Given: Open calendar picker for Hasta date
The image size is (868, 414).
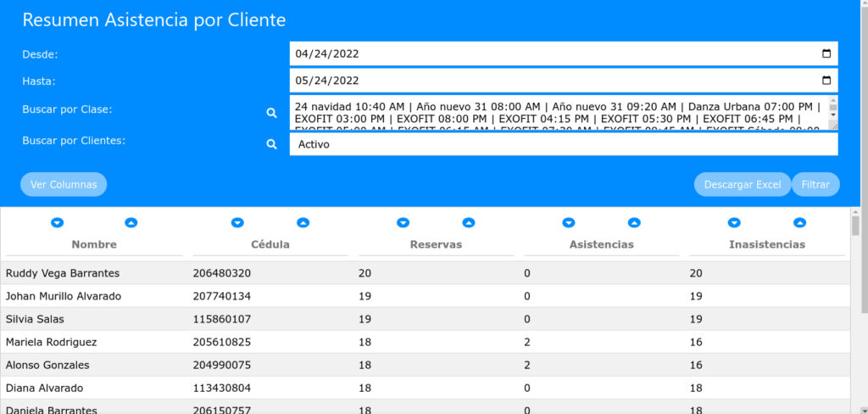Looking at the screenshot, I should pos(826,81).
